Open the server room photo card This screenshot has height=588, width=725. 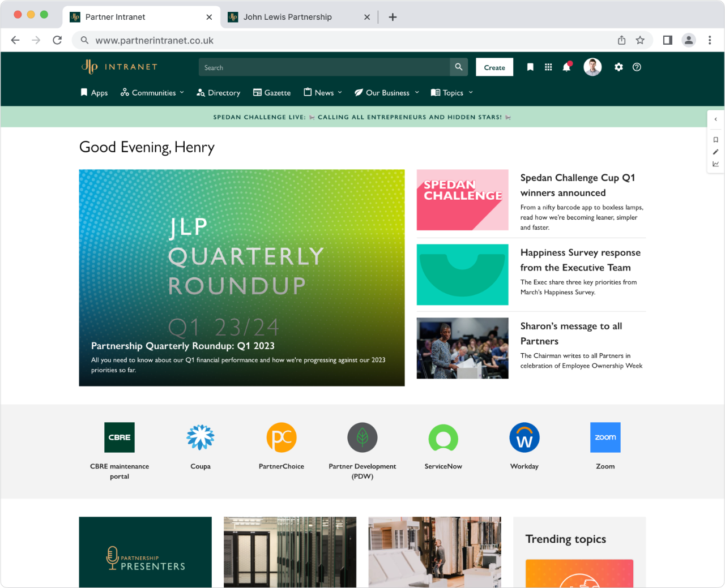pyautogui.click(x=290, y=552)
